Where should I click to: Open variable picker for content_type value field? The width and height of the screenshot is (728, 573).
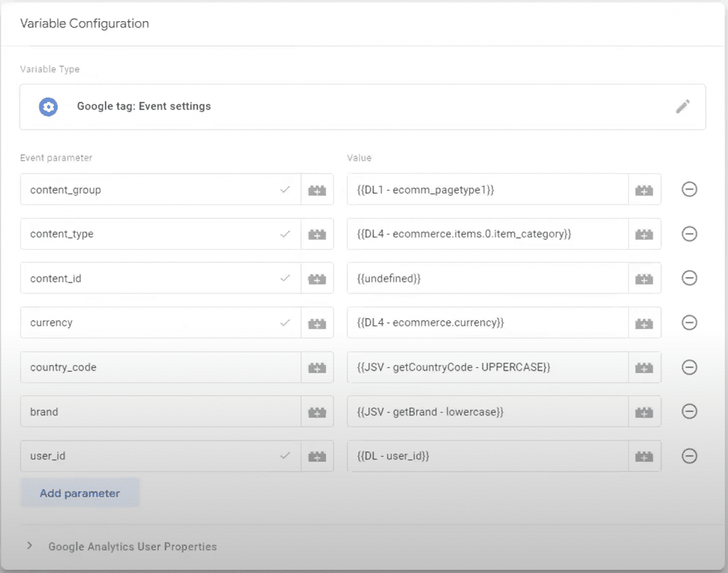pos(645,234)
